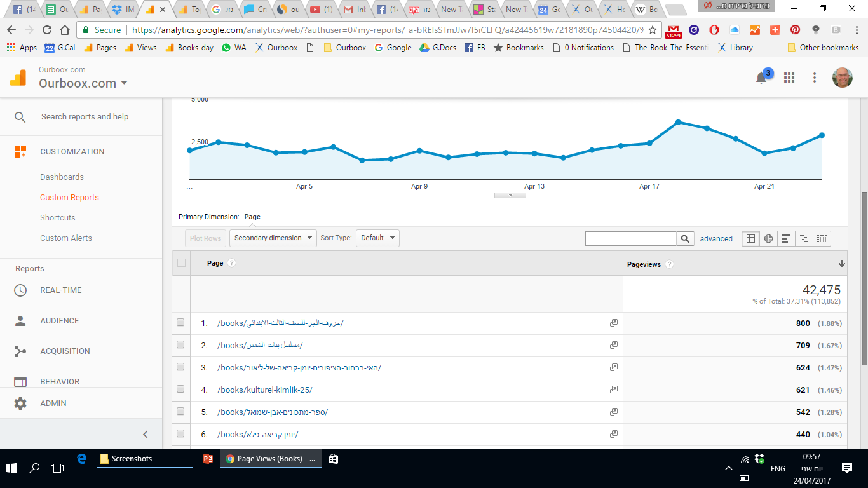
Task: Switch to pie chart percentage view
Action: point(768,239)
